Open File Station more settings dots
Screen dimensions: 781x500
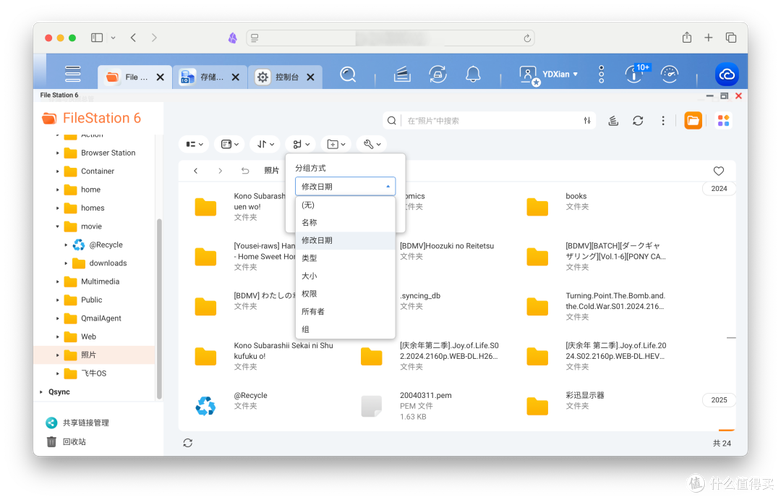coord(663,121)
